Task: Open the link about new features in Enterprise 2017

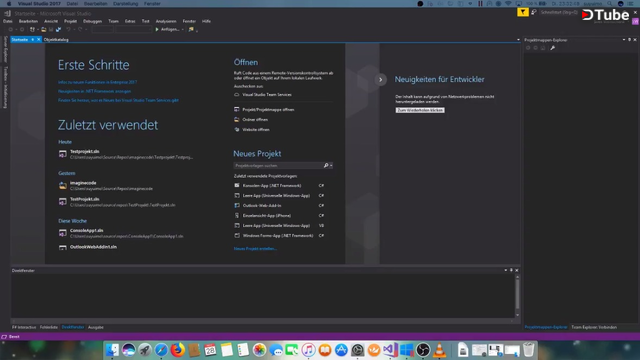Action: coord(98,82)
